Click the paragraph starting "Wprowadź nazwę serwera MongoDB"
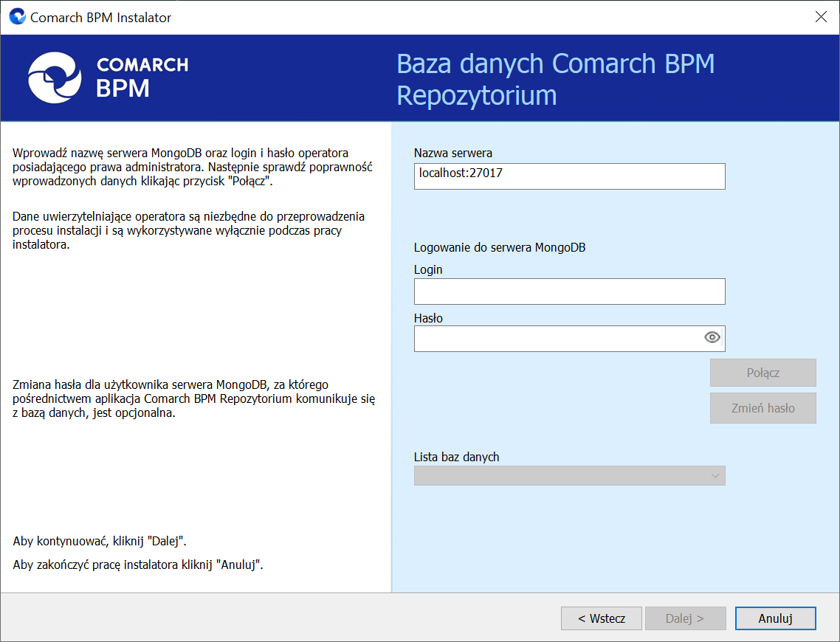The width and height of the screenshot is (840, 642). click(x=193, y=167)
